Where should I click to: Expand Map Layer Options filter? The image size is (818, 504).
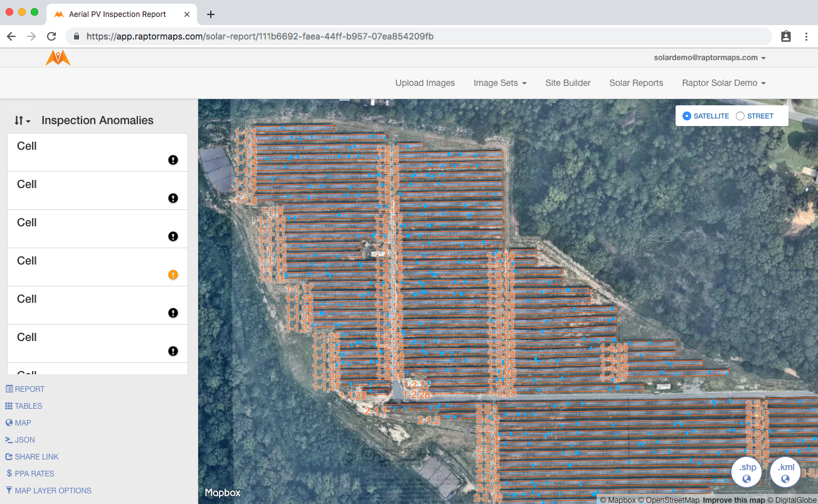click(x=49, y=491)
